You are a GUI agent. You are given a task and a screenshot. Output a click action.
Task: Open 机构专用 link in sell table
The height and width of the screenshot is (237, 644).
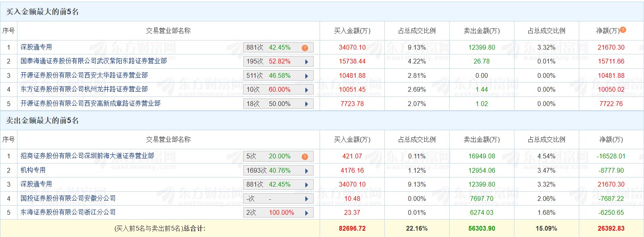pos(33,170)
